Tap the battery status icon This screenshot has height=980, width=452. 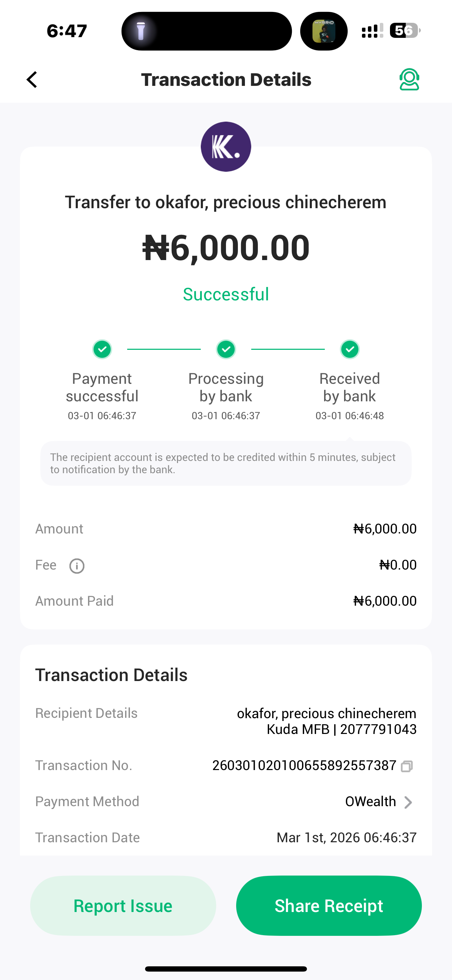click(405, 30)
